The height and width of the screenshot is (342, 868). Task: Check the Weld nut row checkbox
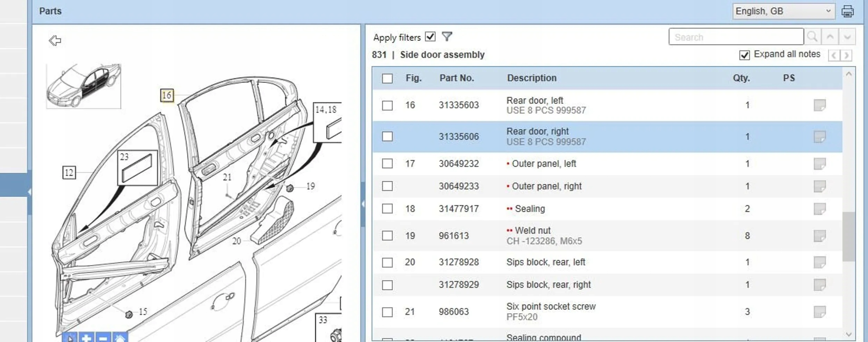point(387,236)
